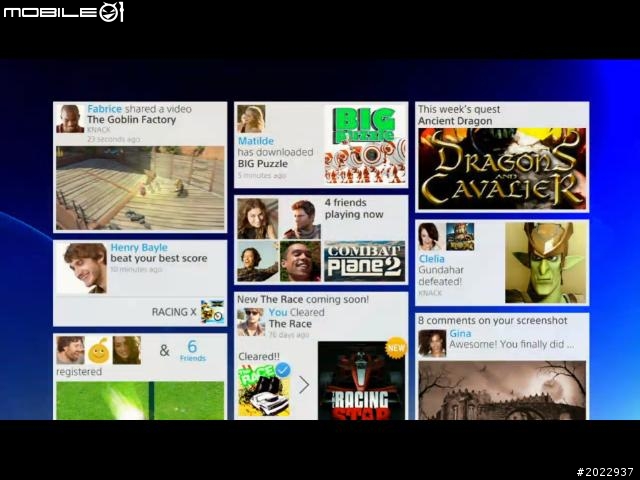Select 'New The Race coming soon!' header
Screen dimensions: 640x480
(x=303, y=299)
